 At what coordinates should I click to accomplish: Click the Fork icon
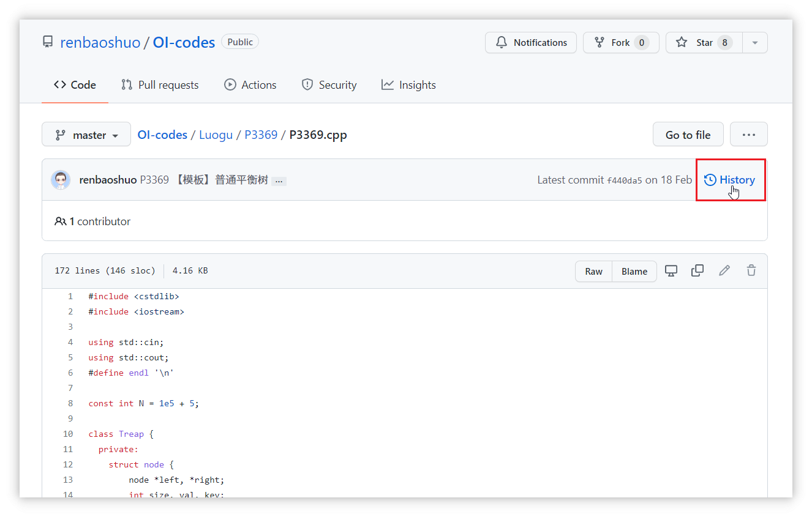(600, 43)
